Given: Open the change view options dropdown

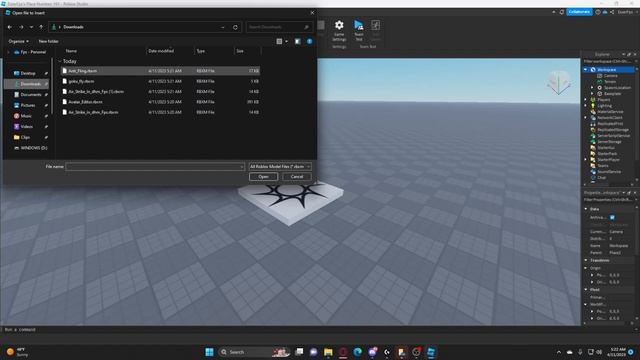Looking at the screenshot, I should coord(286,41).
